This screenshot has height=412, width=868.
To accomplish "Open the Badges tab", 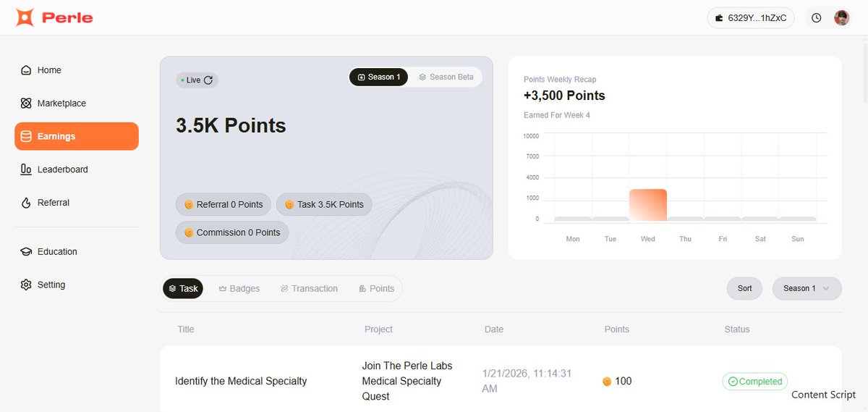I will coord(239,288).
